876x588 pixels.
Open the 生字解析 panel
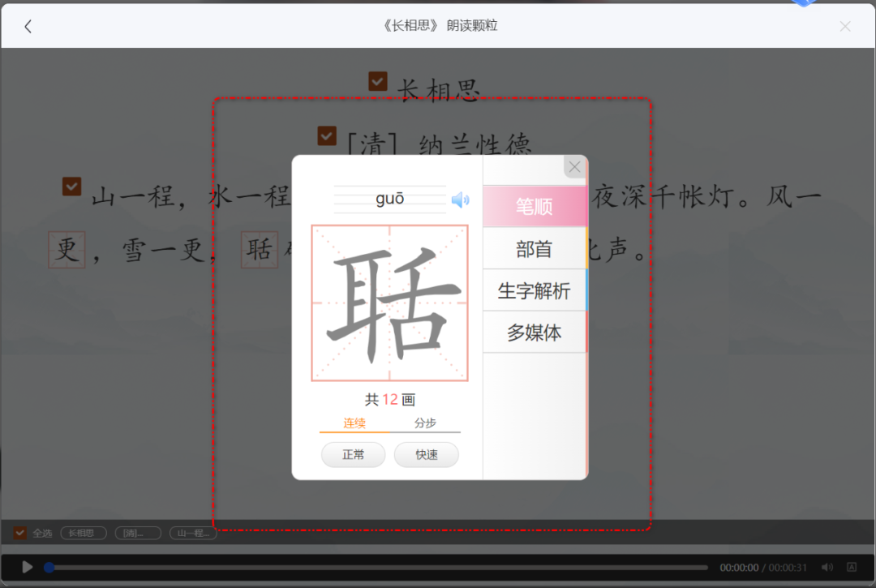pos(535,290)
